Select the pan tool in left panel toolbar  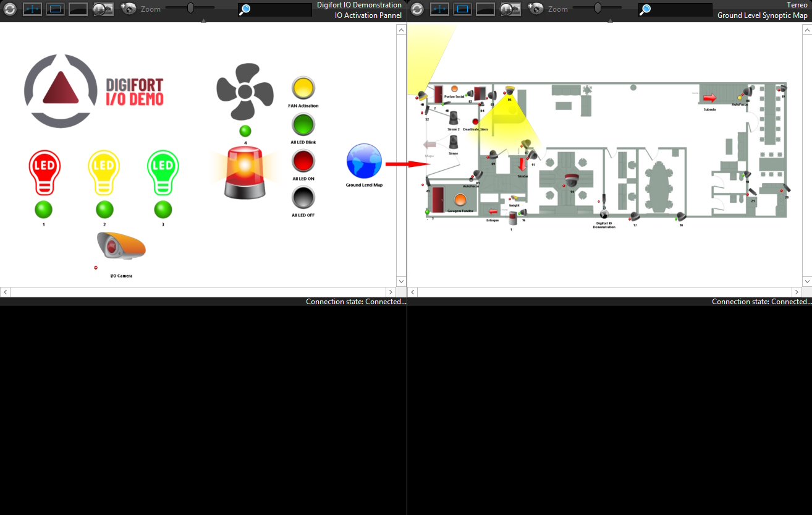(x=33, y=9)
